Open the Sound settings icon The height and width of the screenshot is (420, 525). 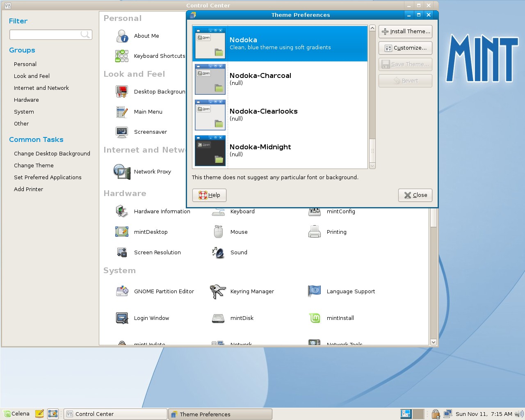click(x=218, y=252)
